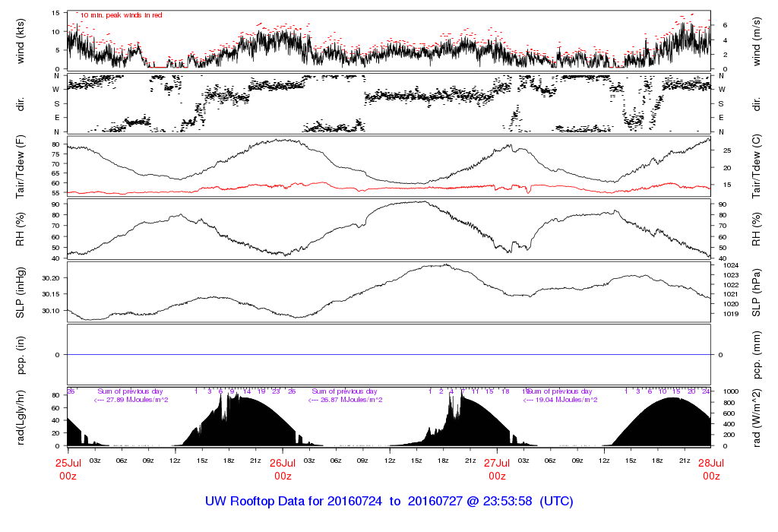The height and width of the screenshot is (532, 778).
Task: Select the pcp. (in) axis label
Action: coord(21,355)
